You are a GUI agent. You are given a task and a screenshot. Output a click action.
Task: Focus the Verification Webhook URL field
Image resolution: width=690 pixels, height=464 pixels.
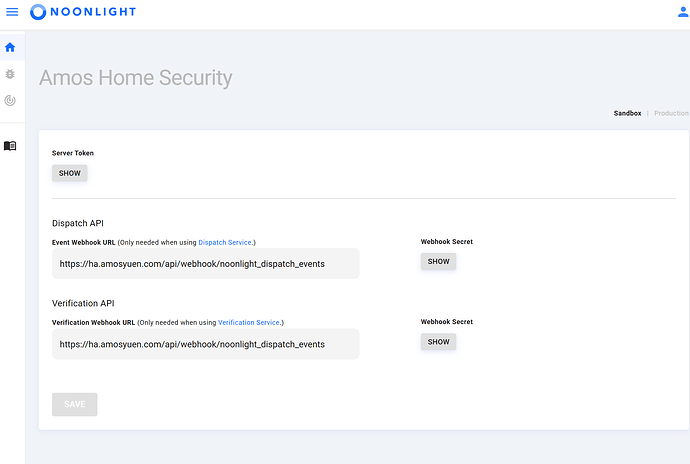pyautogui.click(x=206, y=344)
